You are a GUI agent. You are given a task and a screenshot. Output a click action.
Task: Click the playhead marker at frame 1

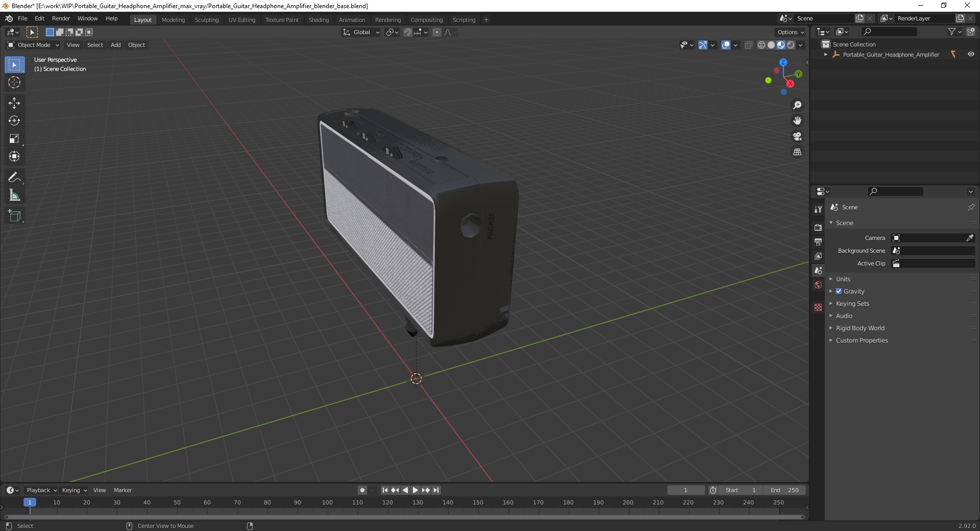pyautogui.click(x=30, y=503)
